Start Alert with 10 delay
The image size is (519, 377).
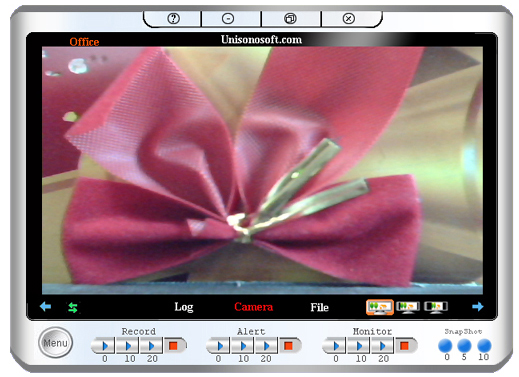coord(243,346)
